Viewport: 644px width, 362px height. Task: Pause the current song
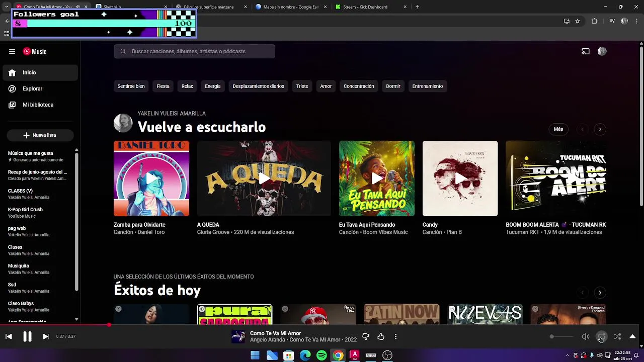tap(27, 337)
